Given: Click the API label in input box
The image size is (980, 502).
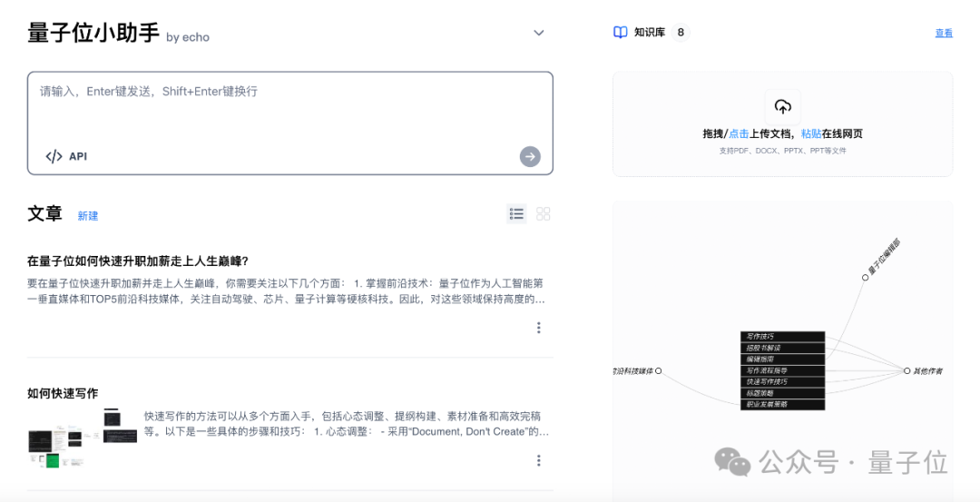Looking at the screenshot, I should [x=78, y=156].
